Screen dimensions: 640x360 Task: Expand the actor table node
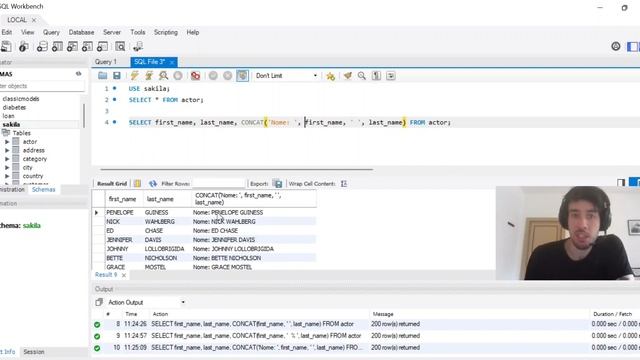point(7,142)
